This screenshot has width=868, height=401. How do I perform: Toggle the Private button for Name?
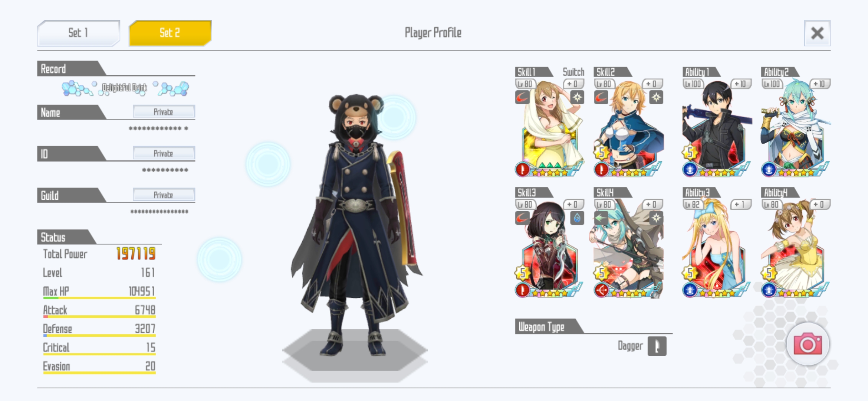click(164, 112)
